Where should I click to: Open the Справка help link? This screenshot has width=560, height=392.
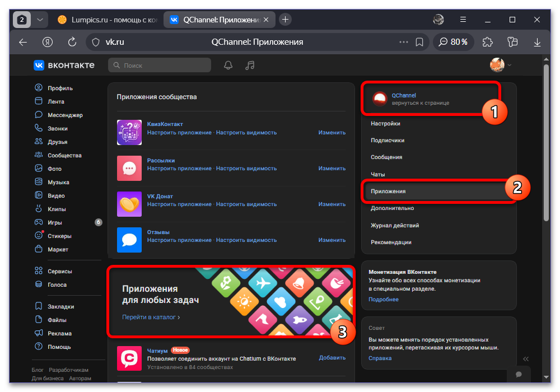(x=380, y=358)
